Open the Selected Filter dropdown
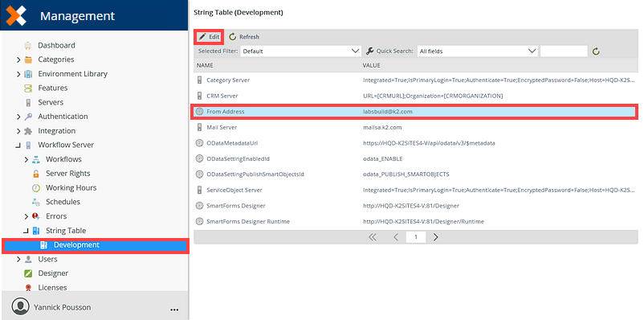 tap(300, 51)
